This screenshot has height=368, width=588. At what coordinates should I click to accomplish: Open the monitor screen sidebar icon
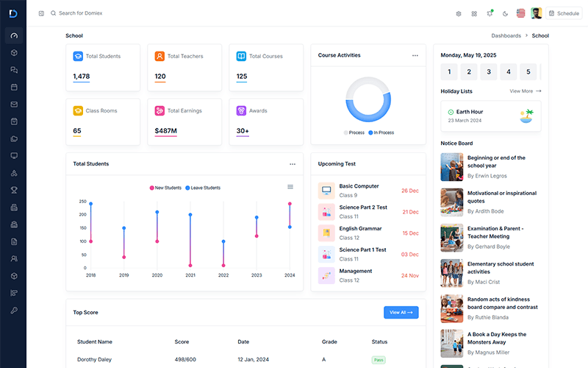pyautogui.click(x=14, y=156)
